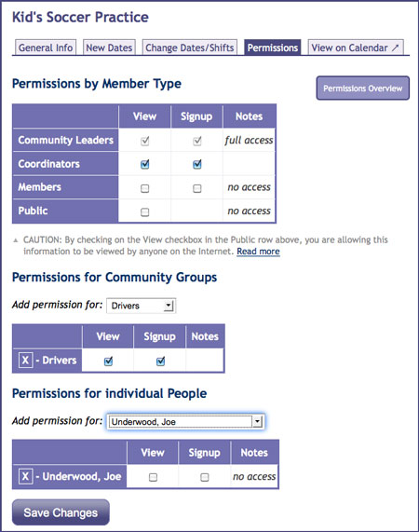Remove Underwood, Joe with X icon
Viewport: 419px width, 532px height.
[25, 476]
